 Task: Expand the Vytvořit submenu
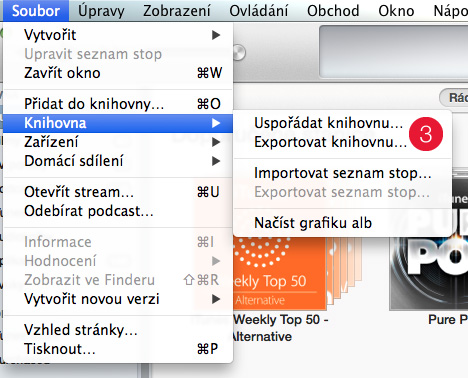click(118, 35)
